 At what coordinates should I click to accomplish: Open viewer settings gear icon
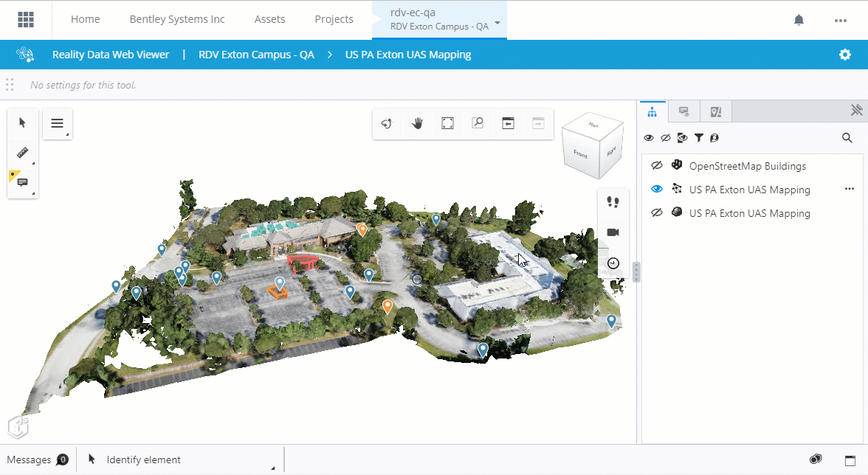(x=844, y=54)
